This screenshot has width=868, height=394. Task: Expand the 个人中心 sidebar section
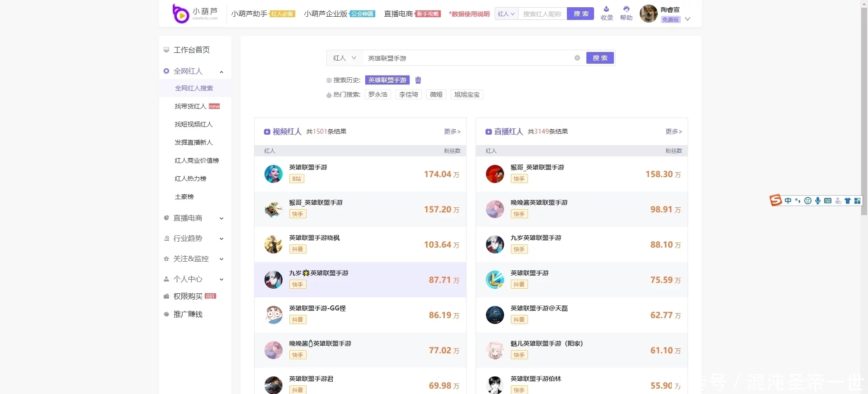(222, 279)
